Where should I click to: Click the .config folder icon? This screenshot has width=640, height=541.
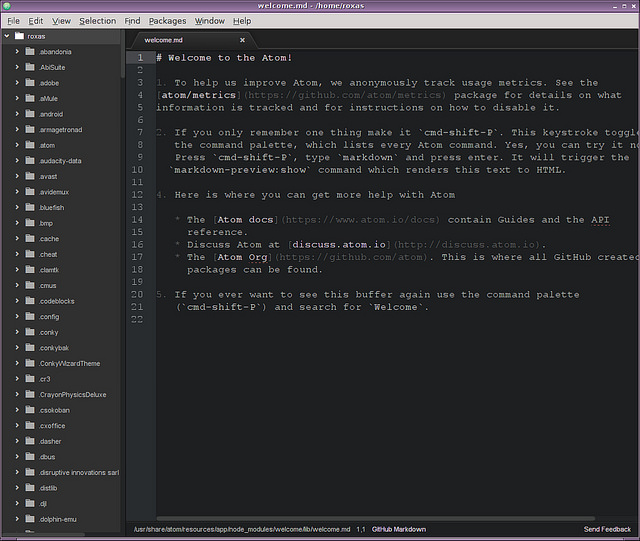[x=30, y=316]
